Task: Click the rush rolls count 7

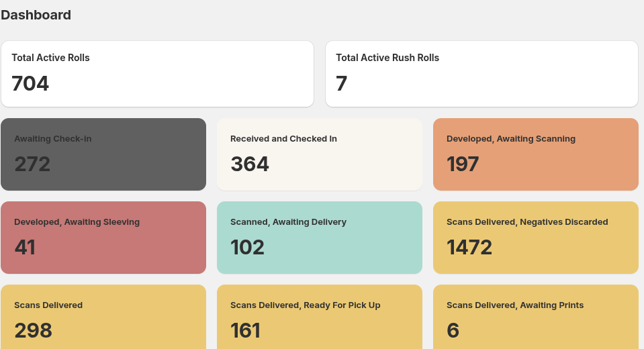Action: (342, 83)
